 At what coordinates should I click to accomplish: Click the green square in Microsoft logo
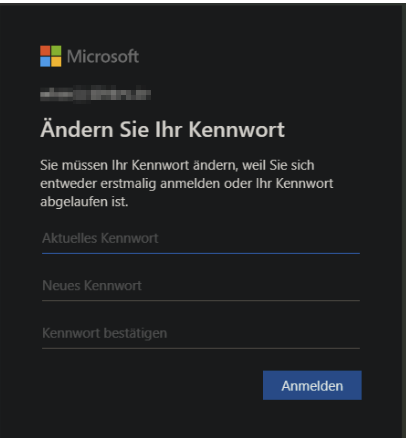[56, 51]
